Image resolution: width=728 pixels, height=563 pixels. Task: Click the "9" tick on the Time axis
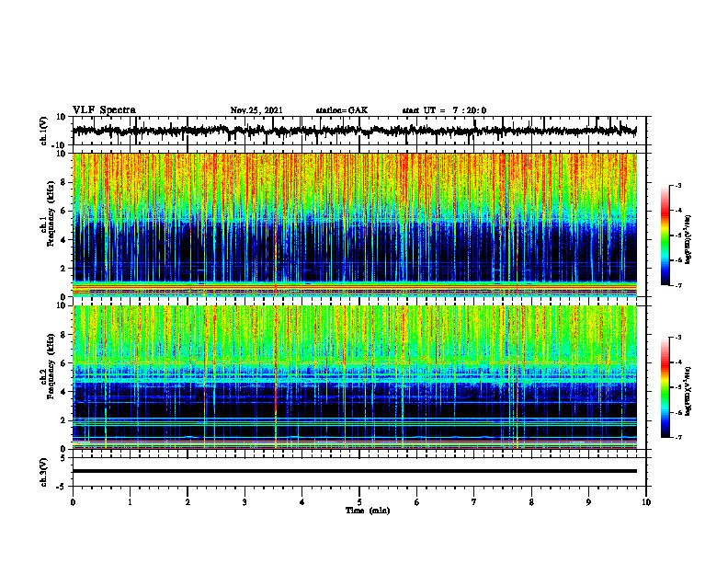point(588,502)
